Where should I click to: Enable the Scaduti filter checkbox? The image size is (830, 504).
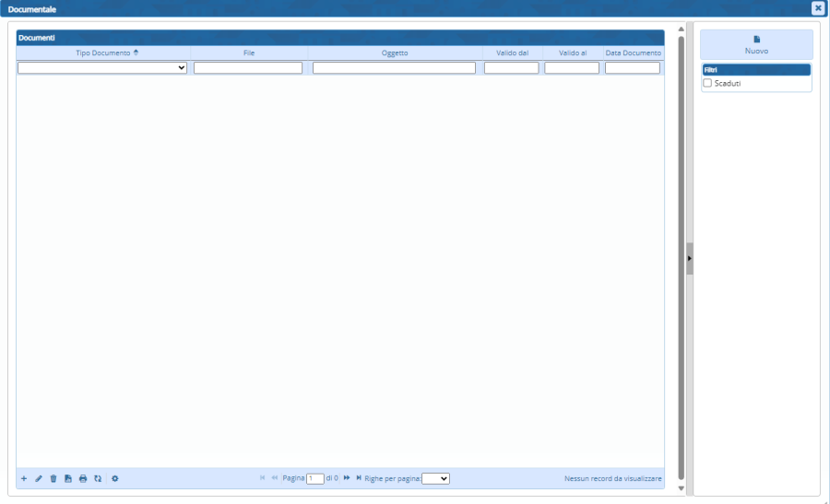click(x=707, y=83)
